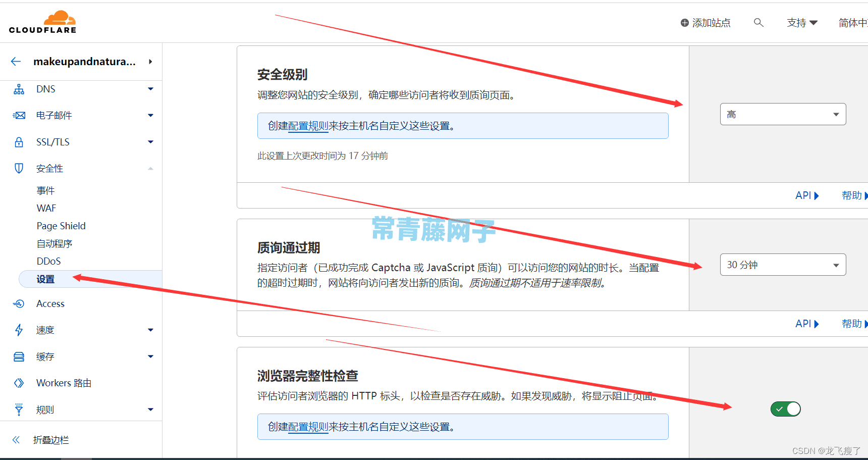The image size is (868, 460).
Task: Click the back arrow next to makeupandnatura
Action: [16, 61]
